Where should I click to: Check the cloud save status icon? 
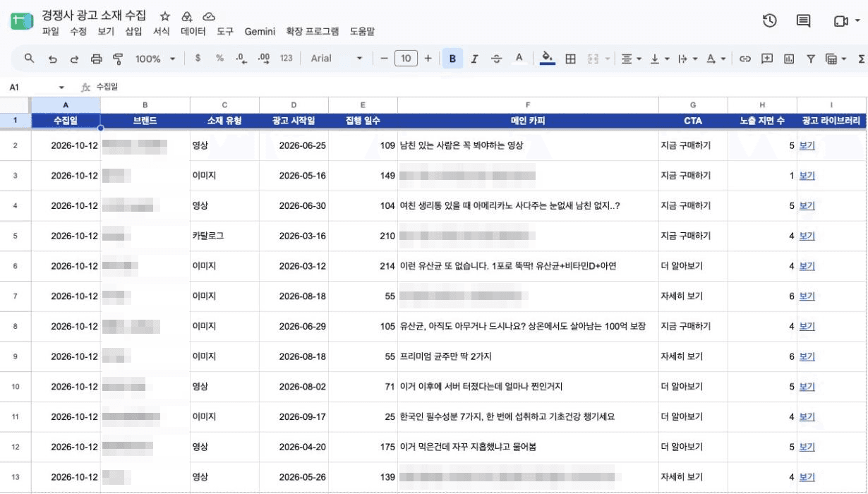coord(209,16)
